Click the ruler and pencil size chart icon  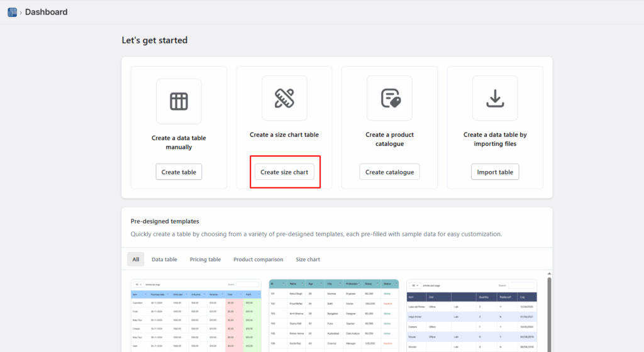(284, 98)
